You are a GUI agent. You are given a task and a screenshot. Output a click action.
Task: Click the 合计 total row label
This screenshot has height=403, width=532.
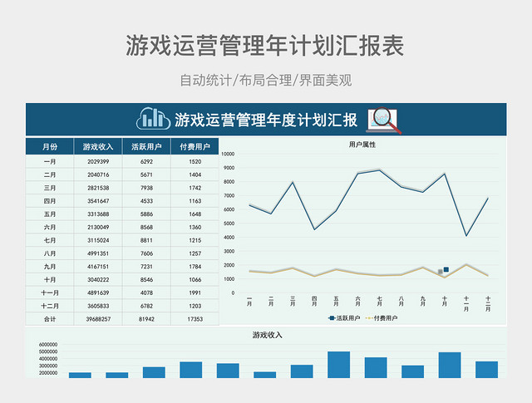click(x=50, y=319)
